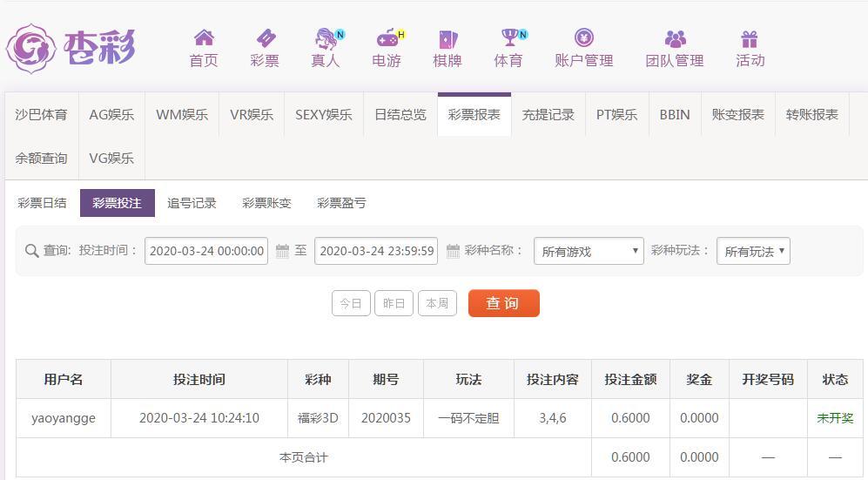Image resolution: width=868 pixels, height=480 pixels.
Task: Open the 活动 gift icon
Action: click(749, 38)
